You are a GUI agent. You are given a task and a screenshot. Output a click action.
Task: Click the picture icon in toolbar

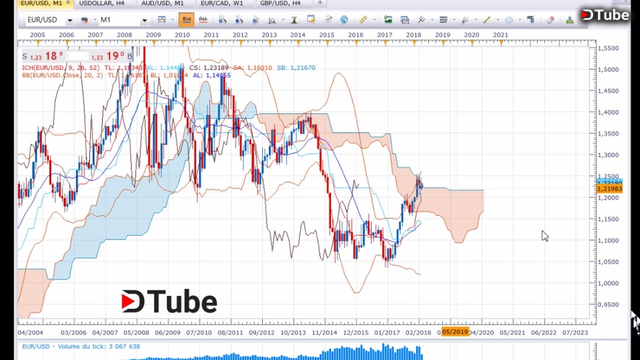click(388, 19)
